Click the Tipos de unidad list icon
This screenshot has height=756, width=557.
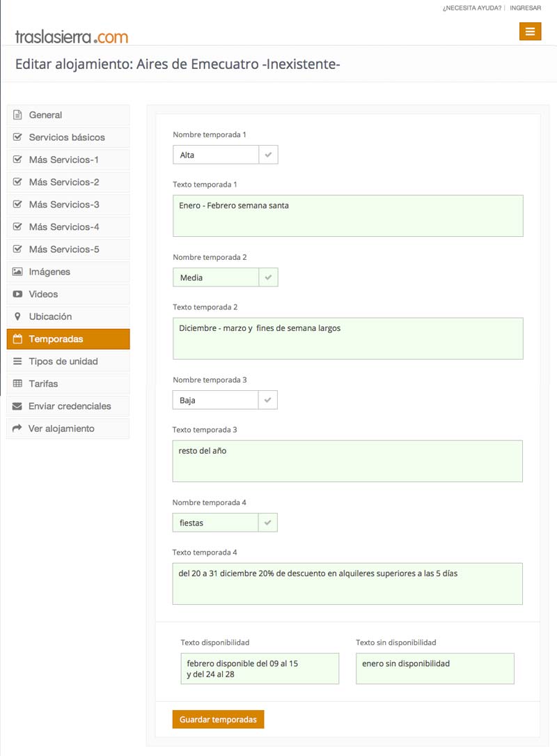click(17, 361)
